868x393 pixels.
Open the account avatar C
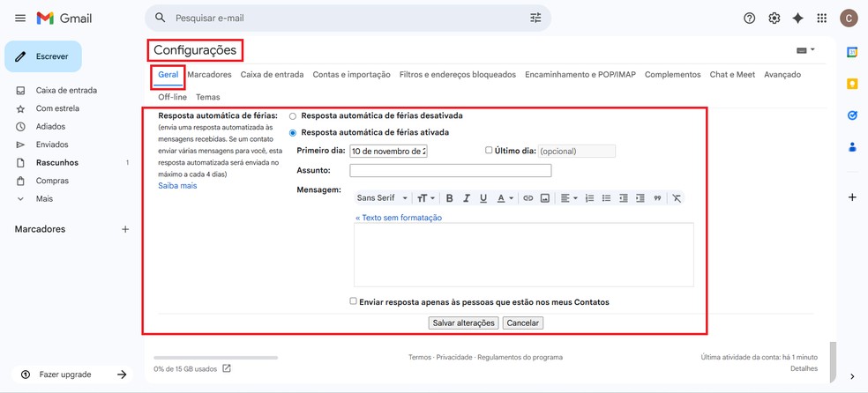click(848, 19)
